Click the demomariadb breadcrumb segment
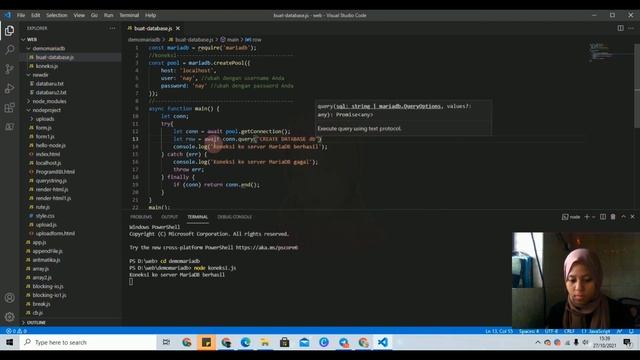This screenshot has height=360, width=640. tap(144, 40)
